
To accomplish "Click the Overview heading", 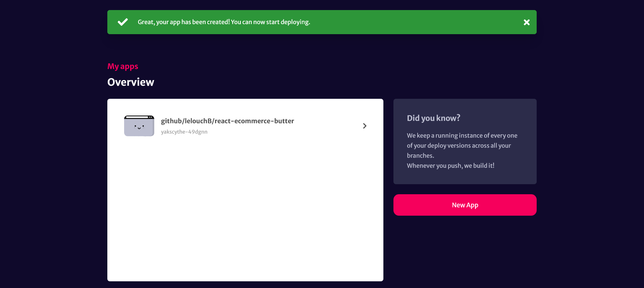I will [131, 82].
